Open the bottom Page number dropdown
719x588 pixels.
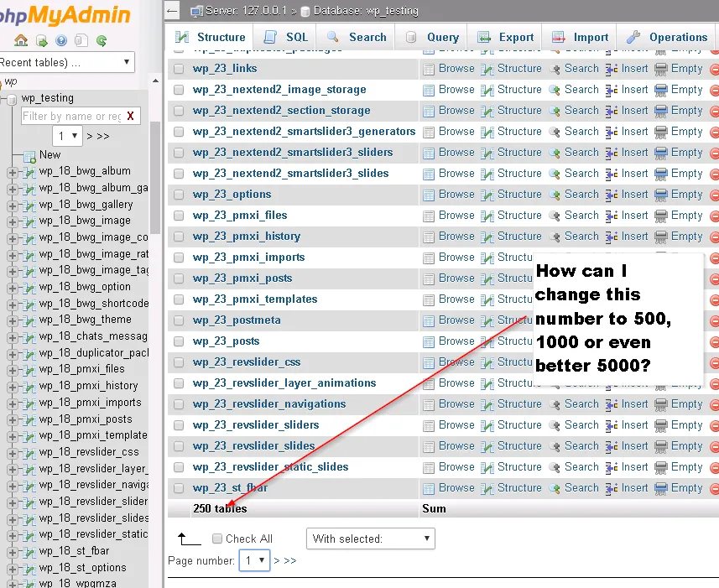(x=254, y=560)
